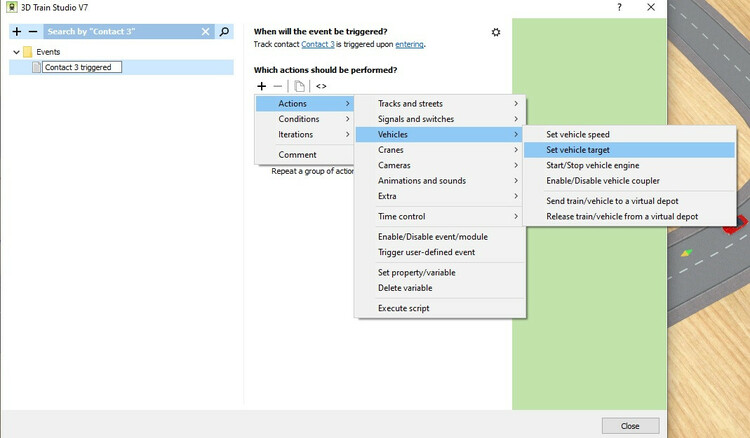The height and width of the screenshot is (438, 750).
Task: Click the 3D Train Studio app icon
Action: (11, 7)
